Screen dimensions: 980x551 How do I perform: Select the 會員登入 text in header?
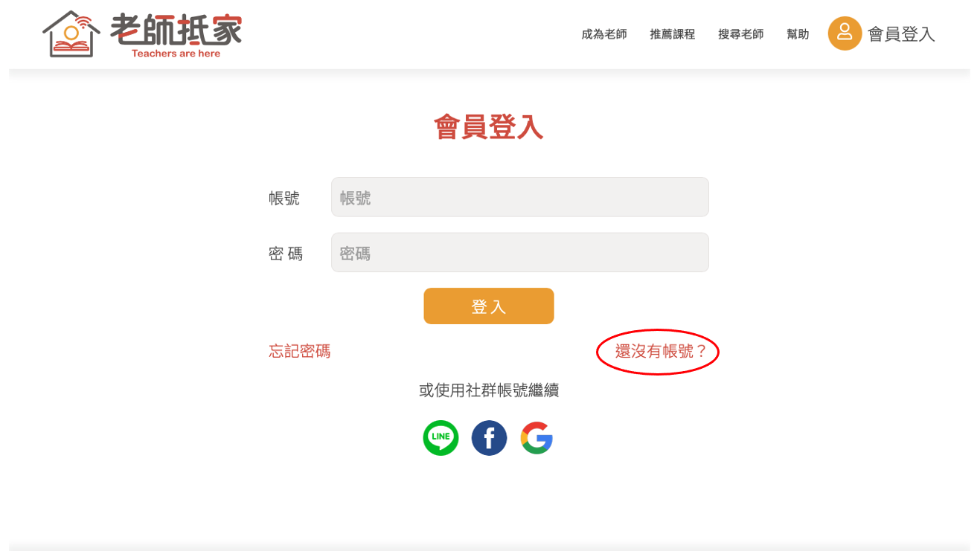coord(901,34)
